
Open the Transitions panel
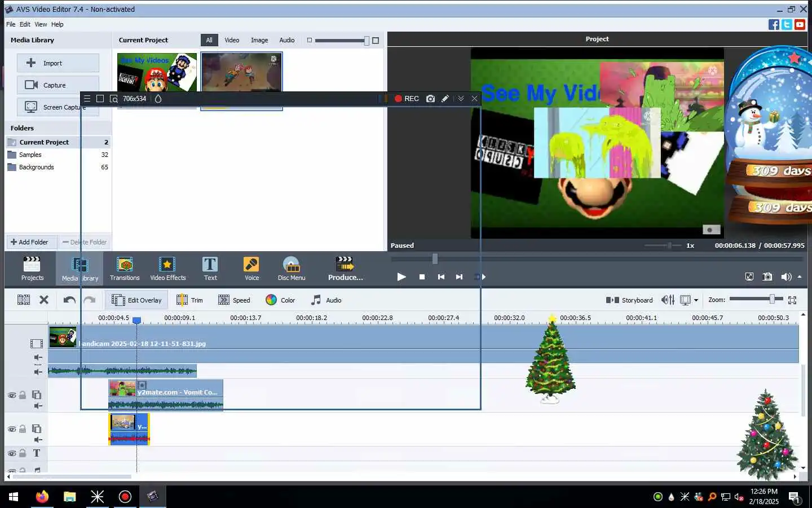pyautogui.click(x=125, y=269)
